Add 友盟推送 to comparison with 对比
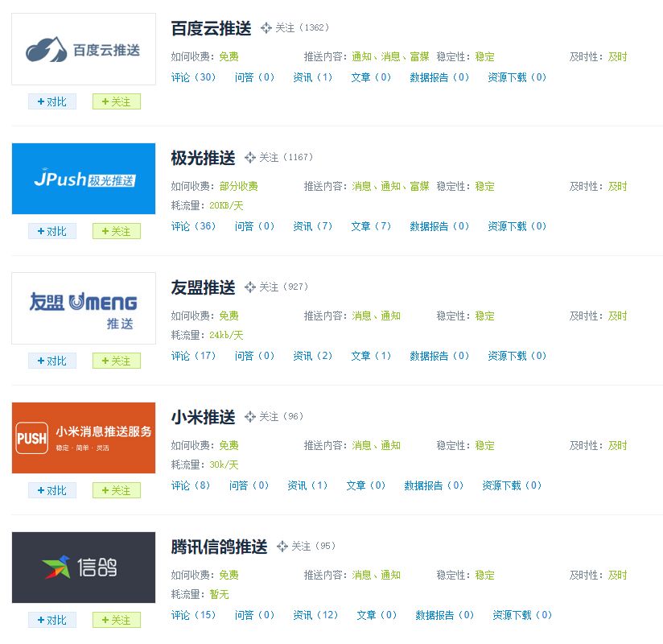Screen dimensions: 663x644 coord(52,361)
